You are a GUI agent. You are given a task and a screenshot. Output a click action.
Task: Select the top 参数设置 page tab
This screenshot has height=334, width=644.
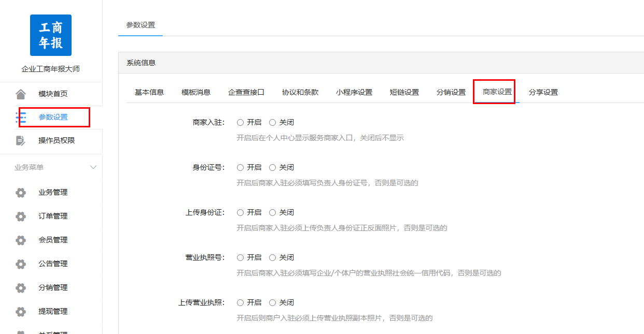(x=141, y=25)
